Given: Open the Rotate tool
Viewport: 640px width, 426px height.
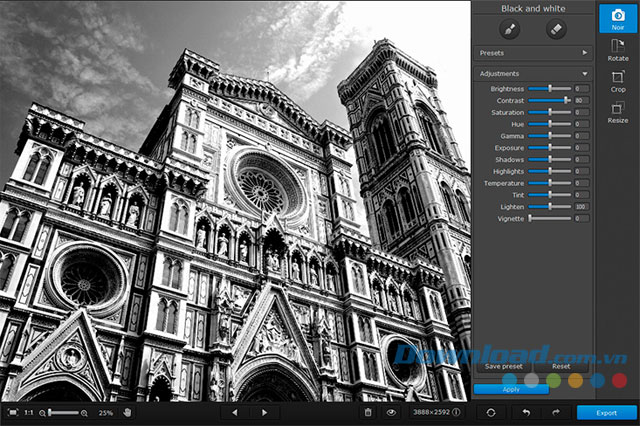Looking at the screenshot, I should point(618,50).
